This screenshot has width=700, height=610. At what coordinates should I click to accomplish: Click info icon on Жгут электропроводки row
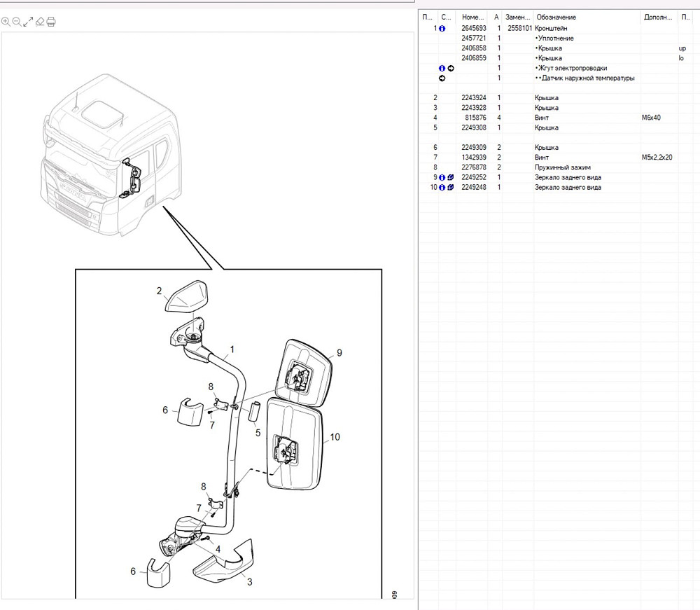(442, 69)
